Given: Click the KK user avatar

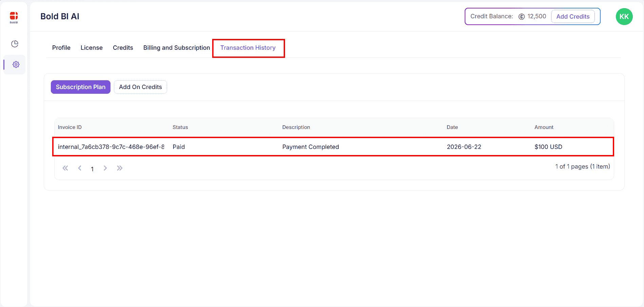Looking at the screenshot, I should click(624, 17).
